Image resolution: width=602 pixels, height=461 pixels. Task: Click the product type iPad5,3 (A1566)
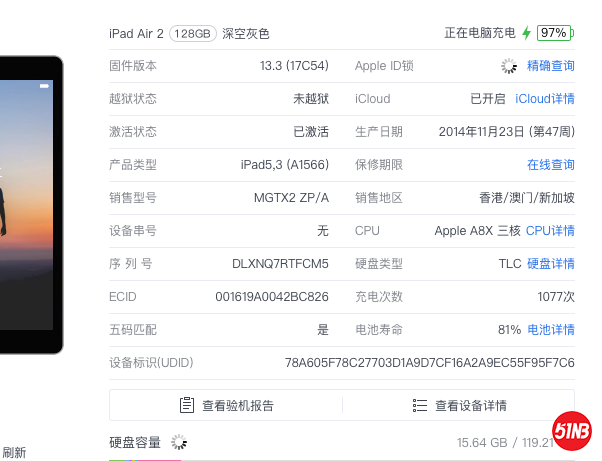tap(285, 165)
